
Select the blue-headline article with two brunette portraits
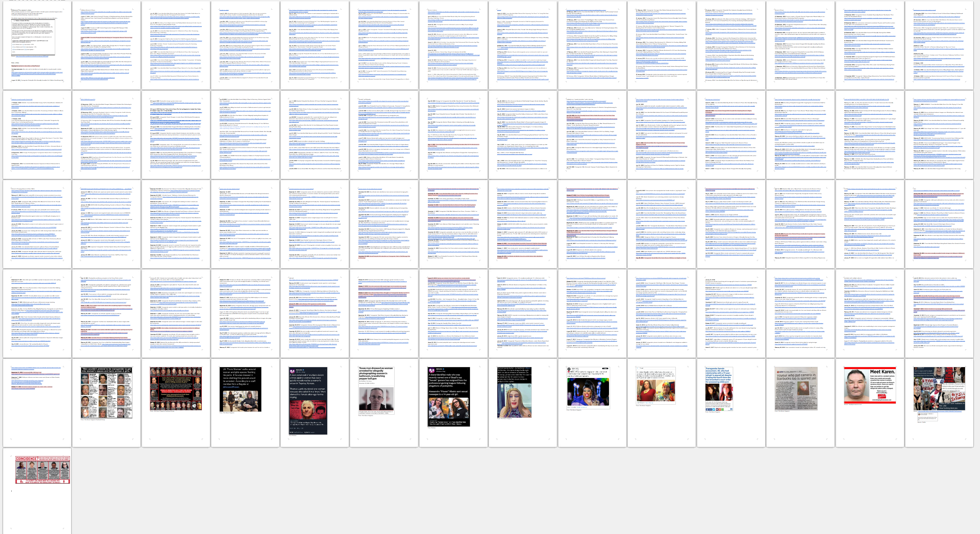click(x=719, y=389)
